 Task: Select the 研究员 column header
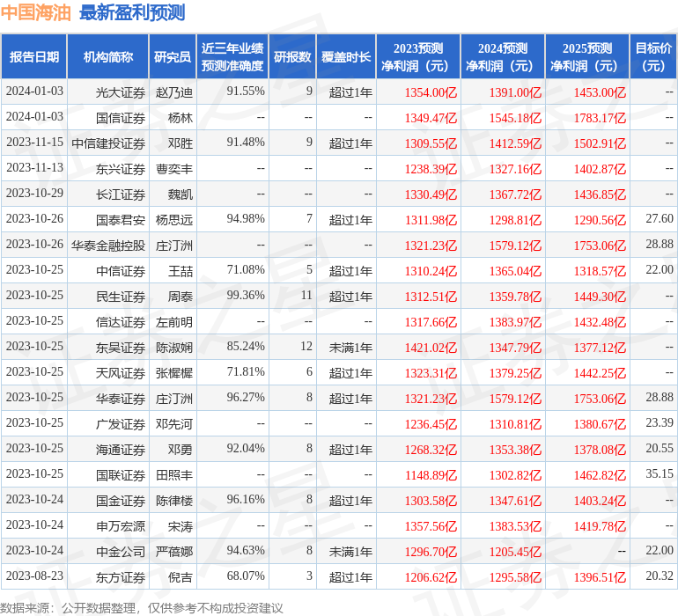click(x=173, y=56)
